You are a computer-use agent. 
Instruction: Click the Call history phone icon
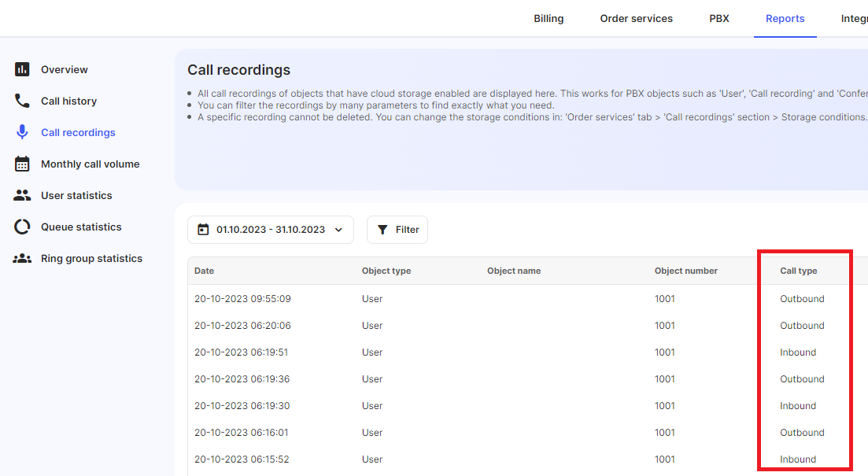pos(22,101)
